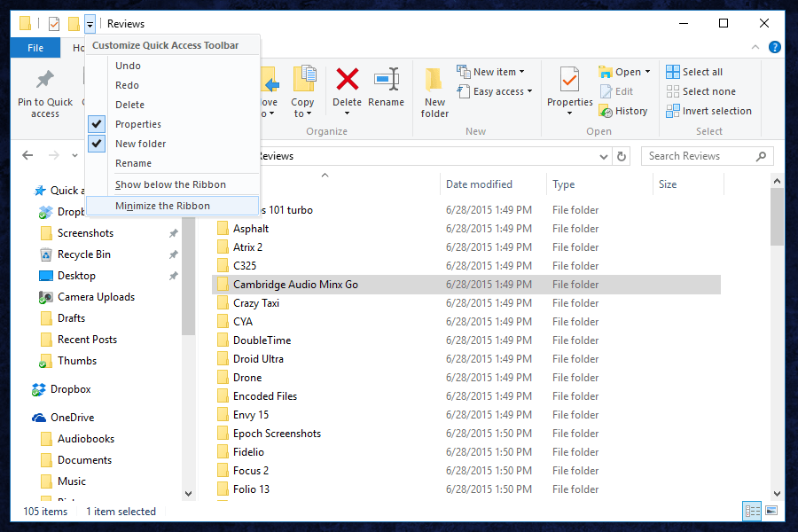Click the Properties icon in title bar toolbar

tap(54, 23)
